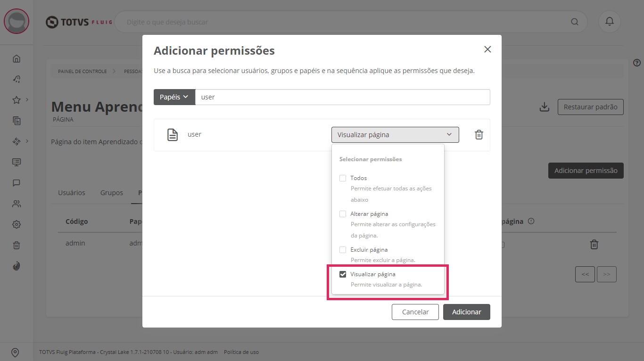Viewport: 644px width, 361px height.
Task: Click the help question mark icon
Action: (637, 63)
